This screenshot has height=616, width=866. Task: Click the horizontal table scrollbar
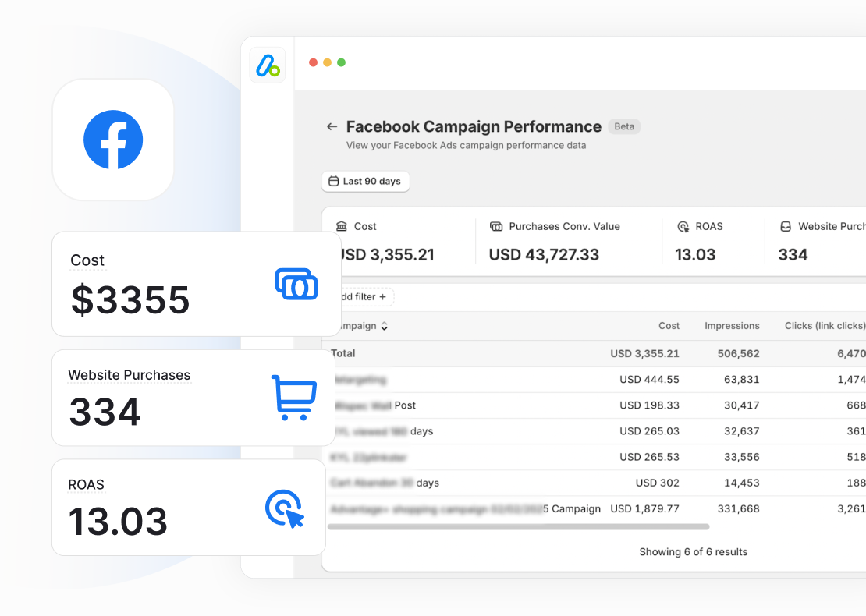[x=518, y=527]
